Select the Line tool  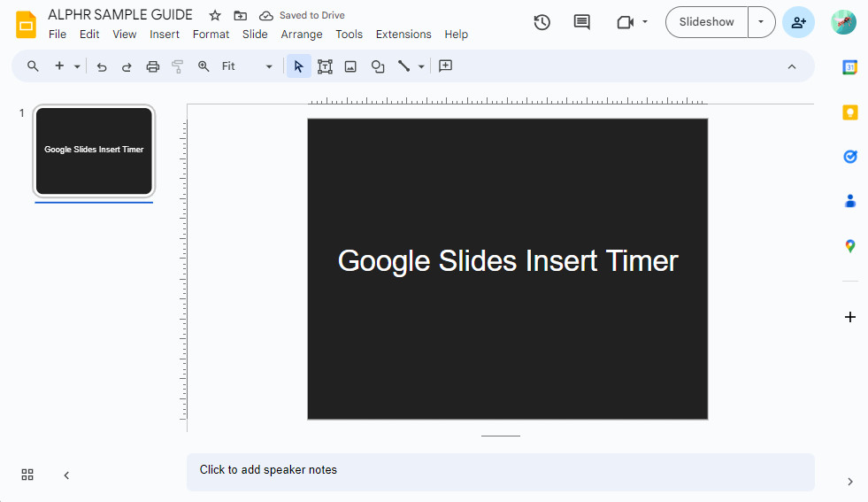(403, 66)
